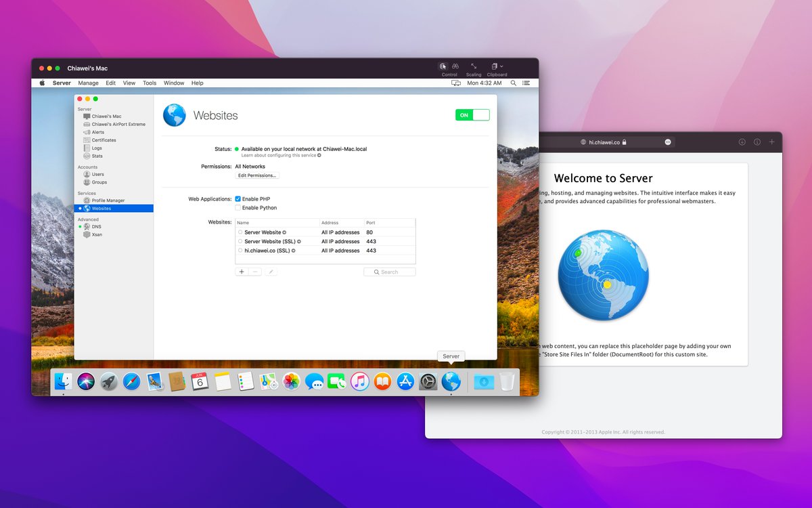Select Control mode cursor icon in Screen Sharing toolbar
This screenshot has width=812, height=508.
[x=443, y=66]
